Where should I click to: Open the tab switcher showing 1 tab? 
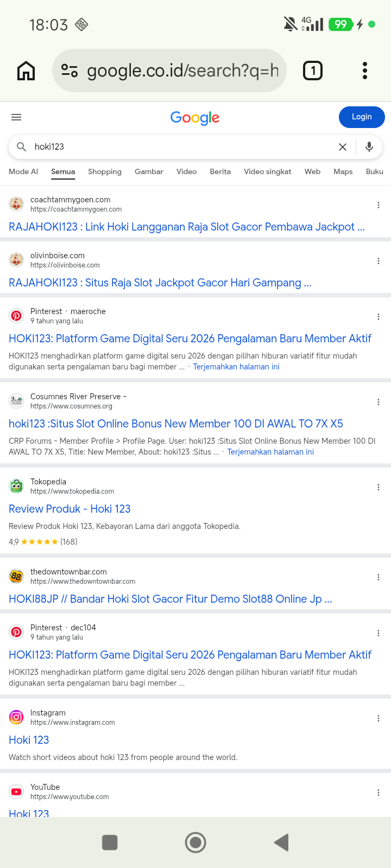pyautogui.click(x=312, y=71)
